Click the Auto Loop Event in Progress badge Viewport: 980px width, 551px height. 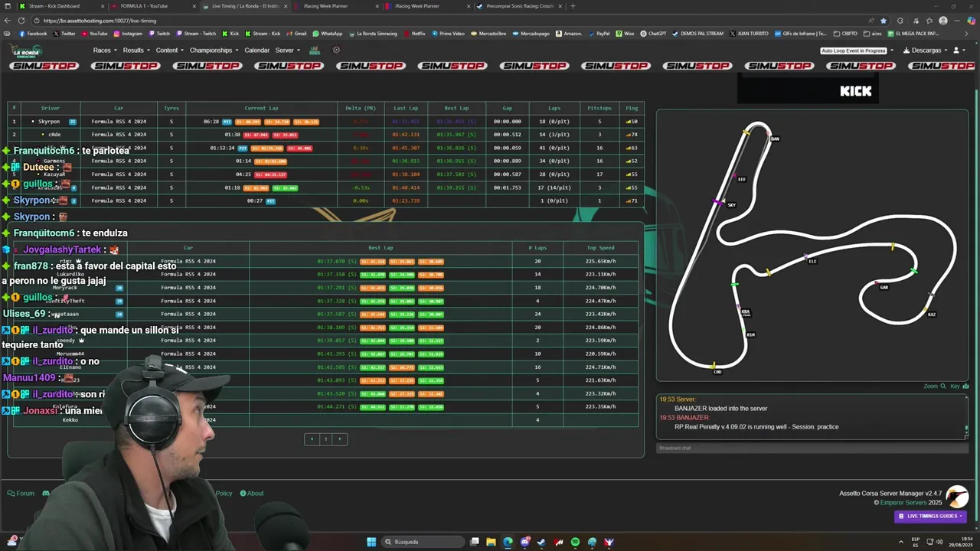tap(854, 51)
